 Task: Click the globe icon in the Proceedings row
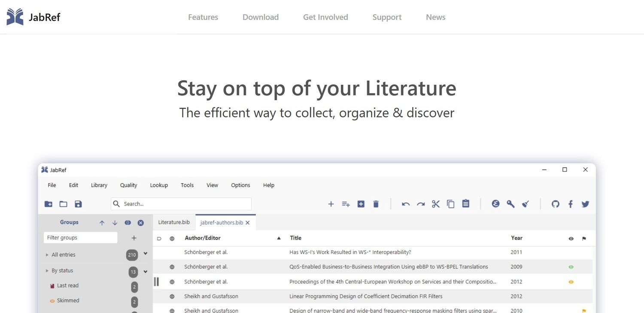172,282
